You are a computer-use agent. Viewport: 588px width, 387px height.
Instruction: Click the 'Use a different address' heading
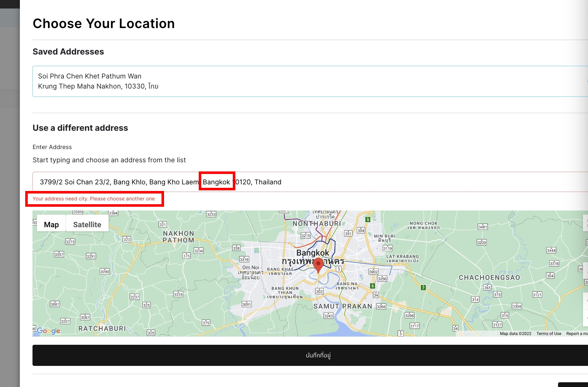pos(80,128)
